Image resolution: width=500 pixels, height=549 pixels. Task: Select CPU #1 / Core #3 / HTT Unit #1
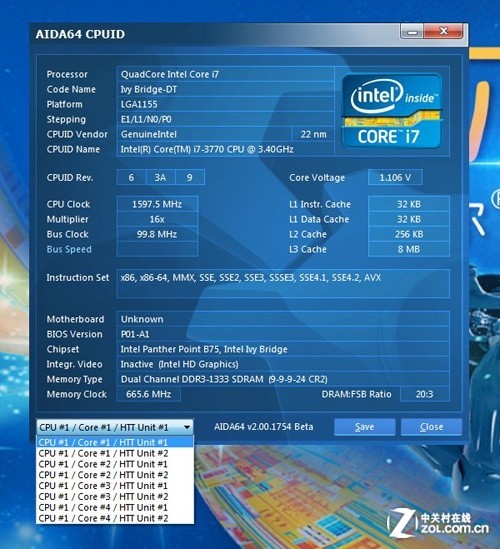click(x=114, y=486)
